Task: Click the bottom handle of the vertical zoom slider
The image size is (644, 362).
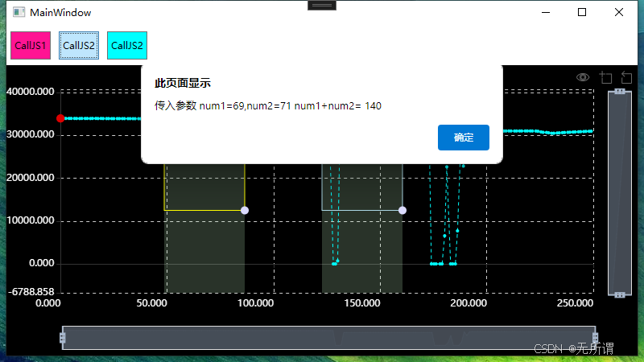Action: click(x=620, y=294)
